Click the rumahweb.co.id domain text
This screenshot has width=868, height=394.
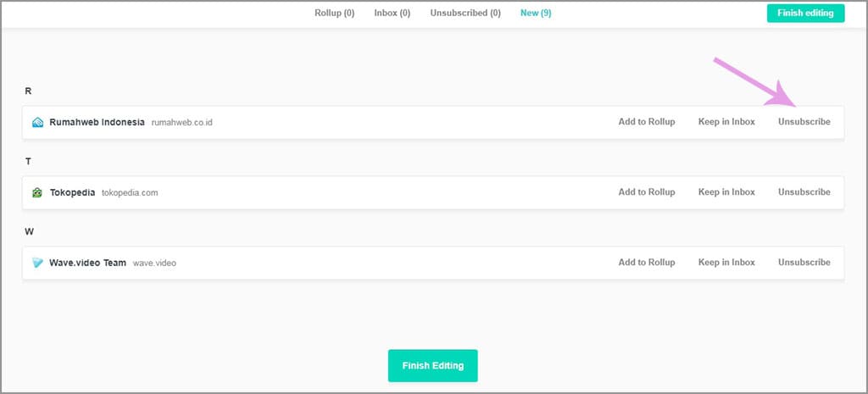(181, 123)
